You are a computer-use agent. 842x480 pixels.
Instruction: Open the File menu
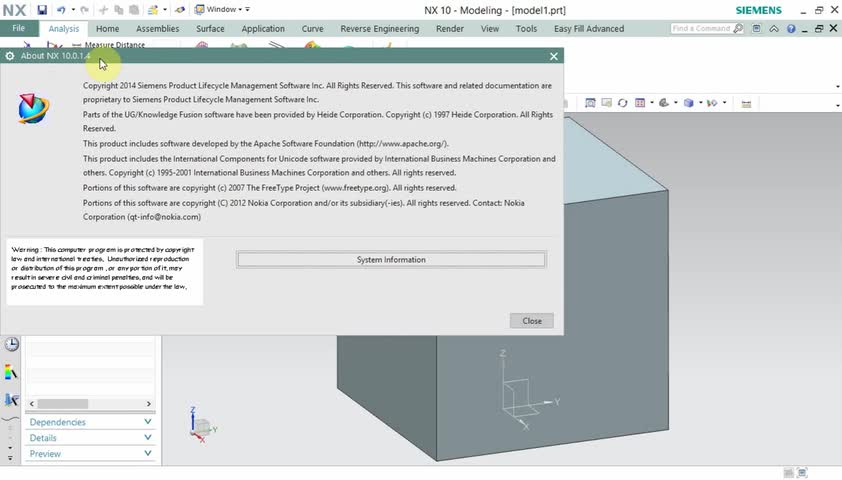point(19,28)
